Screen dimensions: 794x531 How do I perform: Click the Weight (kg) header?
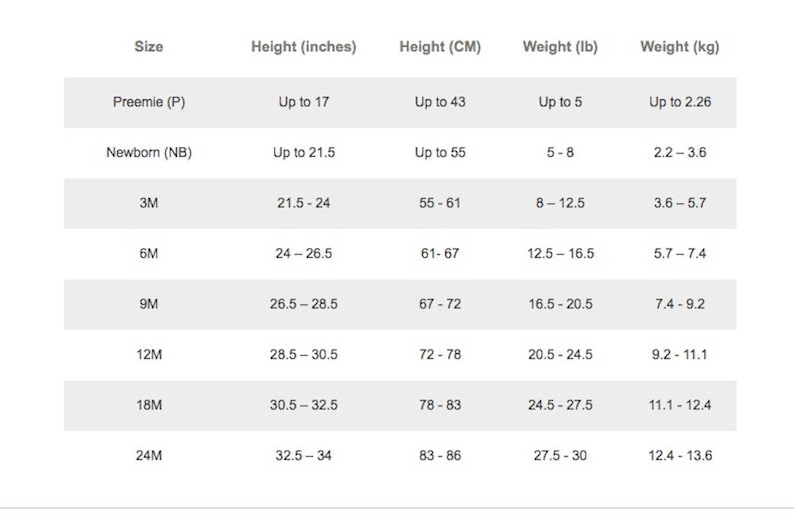pos(680,47)
